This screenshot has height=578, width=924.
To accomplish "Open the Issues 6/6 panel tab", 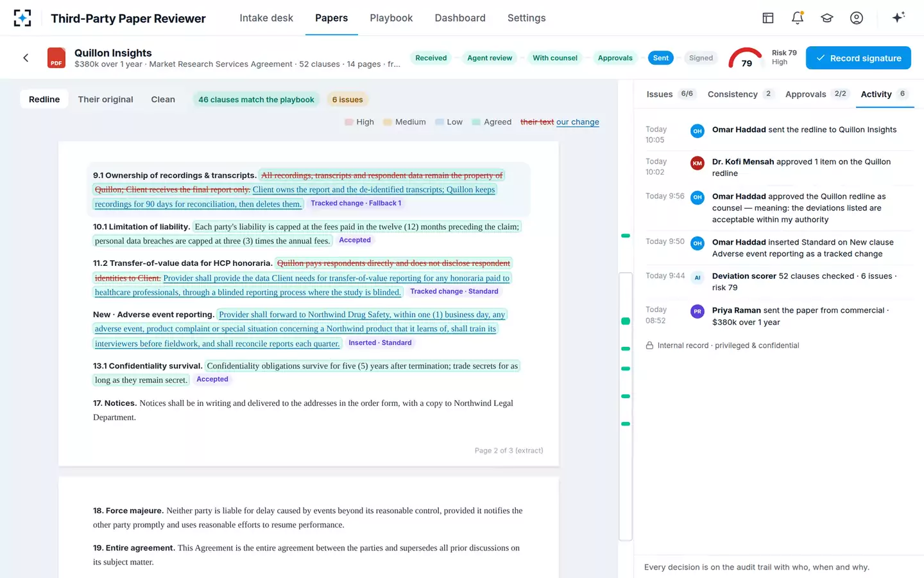I will 670,94.
